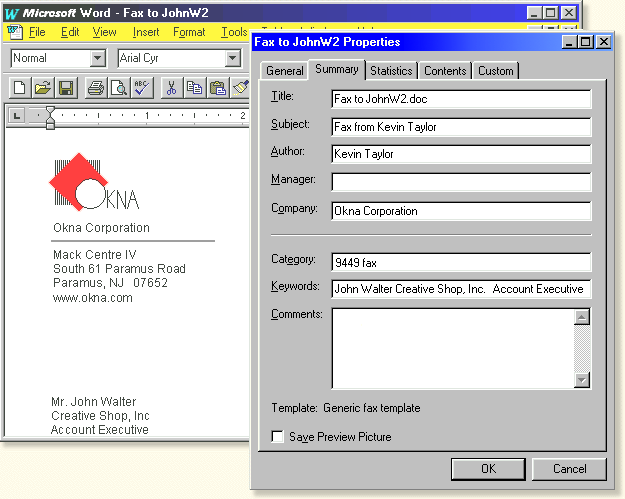Click 'Mr. John Walter' in the document
This screenshot has width=625, height=499.
(94, 401)
